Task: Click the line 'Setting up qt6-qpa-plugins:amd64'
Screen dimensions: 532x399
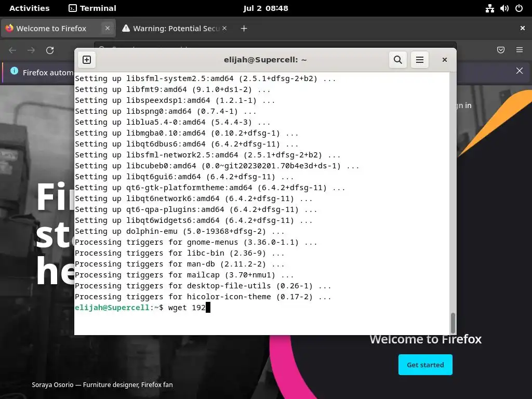Action: tap(196, 209)
